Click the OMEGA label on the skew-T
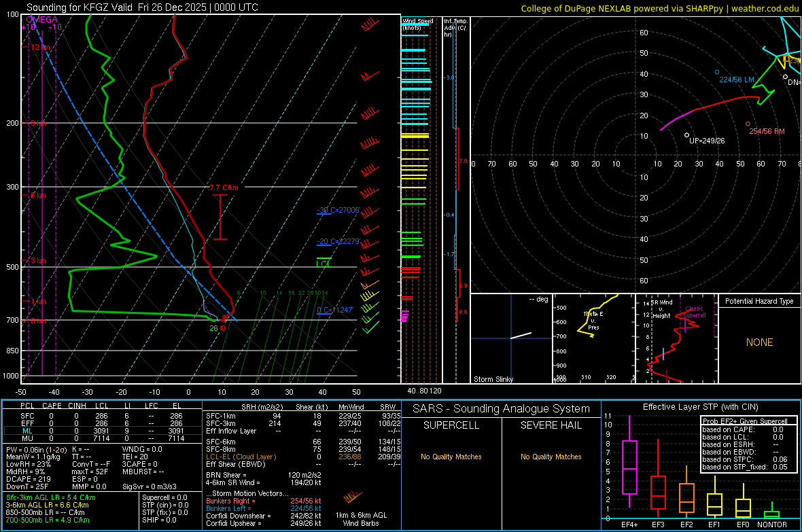 42,20
